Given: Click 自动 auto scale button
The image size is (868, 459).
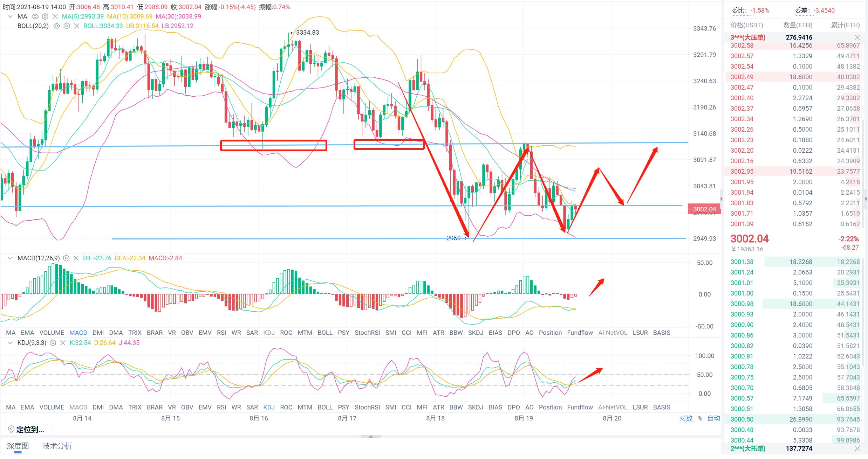Looking at the screenshot, I should click(x=713, y=418).
